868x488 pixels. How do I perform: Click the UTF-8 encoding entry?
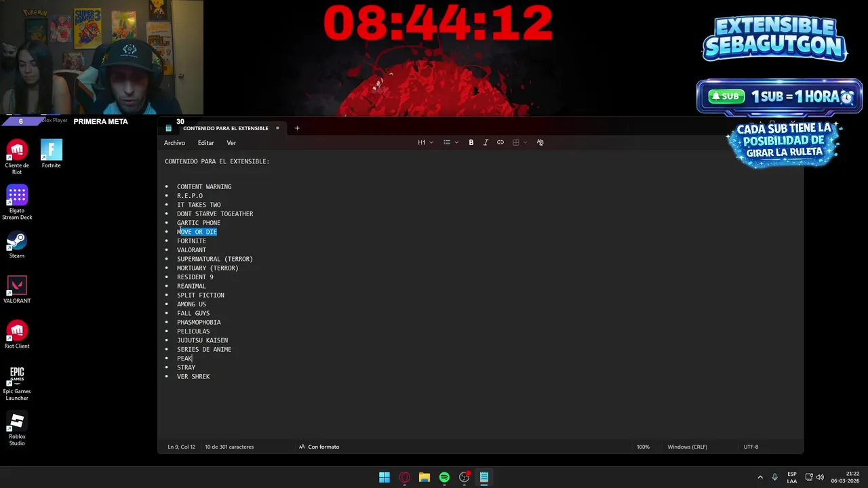[x=751, y=447]
